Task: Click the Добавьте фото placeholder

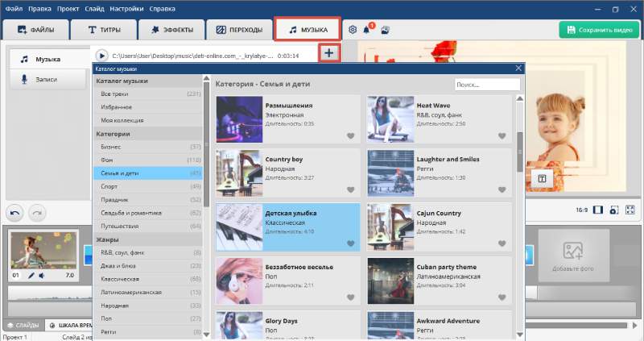Action: 573,255
